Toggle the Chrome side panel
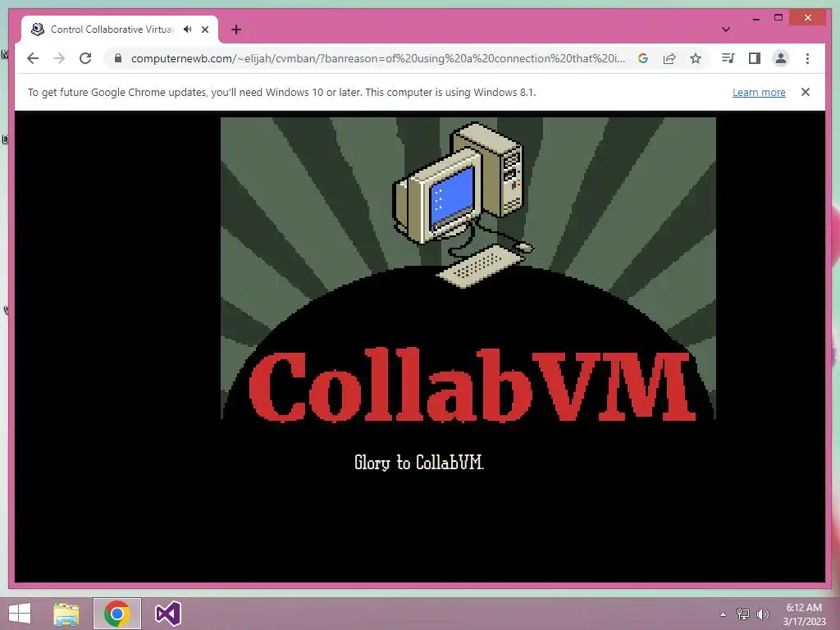Viewport: 840px width, 630px height. pyautogui.click(x=755, y=58)
